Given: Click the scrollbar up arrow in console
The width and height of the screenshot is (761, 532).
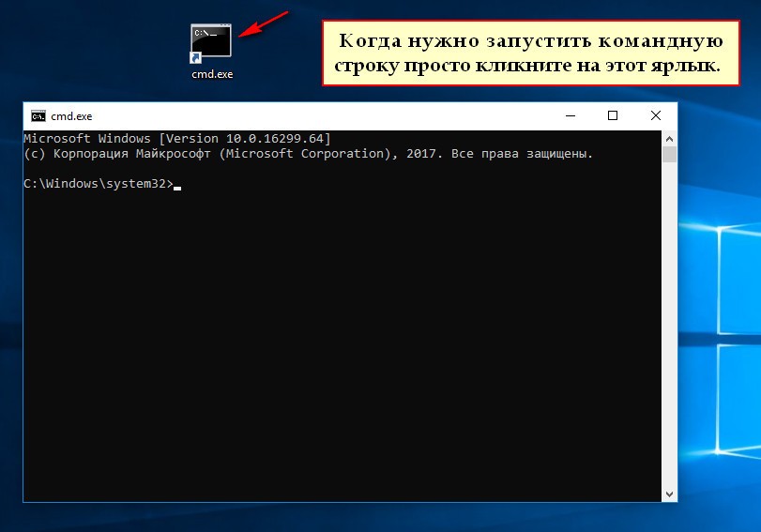Looking at the screenshot, I should tap(669, 139).
